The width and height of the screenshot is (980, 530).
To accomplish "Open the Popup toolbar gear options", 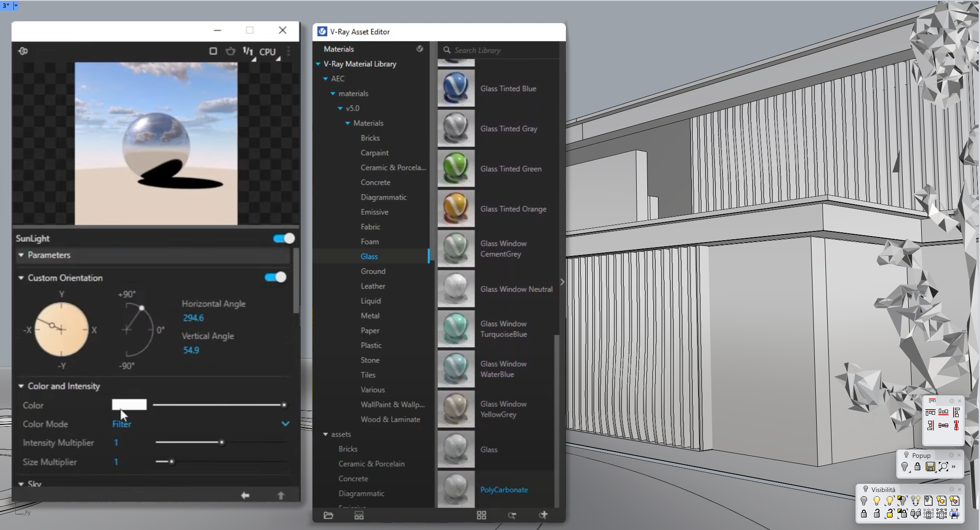I will 951,455.
